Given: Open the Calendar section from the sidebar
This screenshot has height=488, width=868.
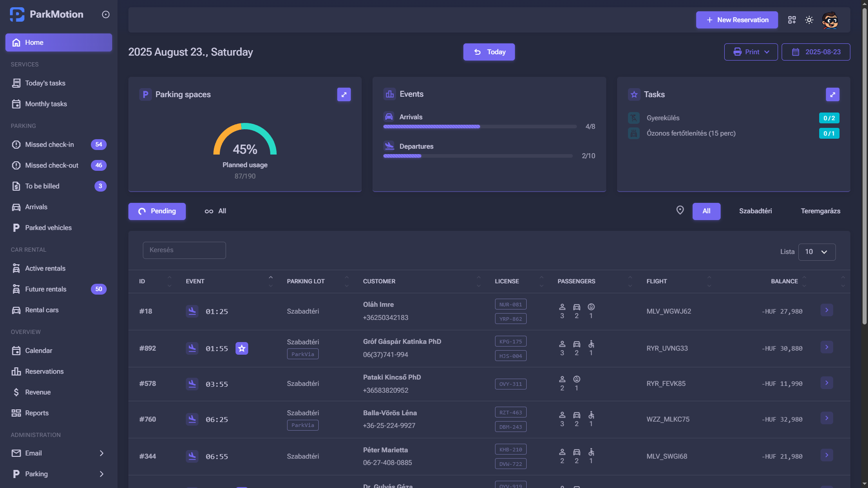Looking at the screenshot, I should (x=38, y=351).
